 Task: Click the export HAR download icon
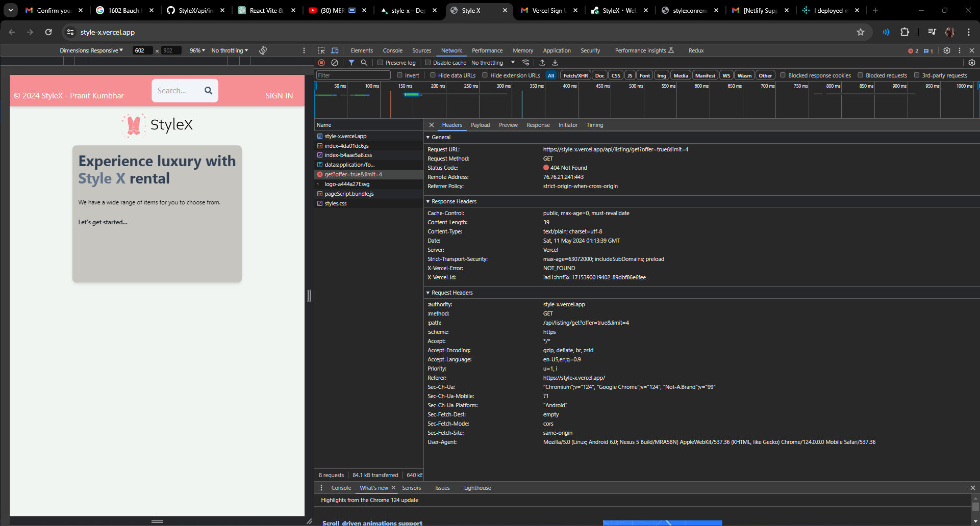pyautogui.click(x=555, y=63)
